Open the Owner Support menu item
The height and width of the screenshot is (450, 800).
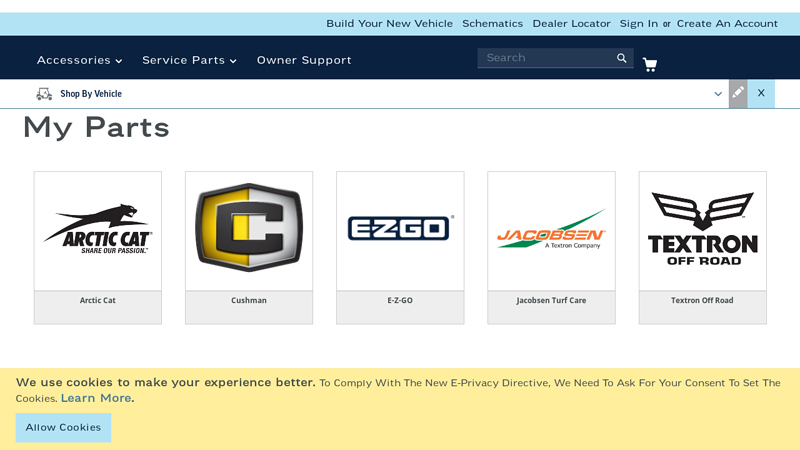coord(304,60)
